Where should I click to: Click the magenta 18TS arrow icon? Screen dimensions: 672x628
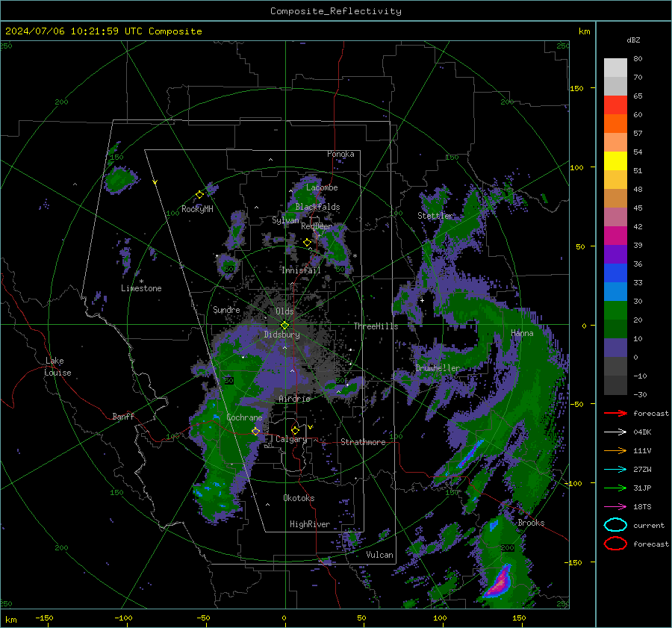point(615,507)
